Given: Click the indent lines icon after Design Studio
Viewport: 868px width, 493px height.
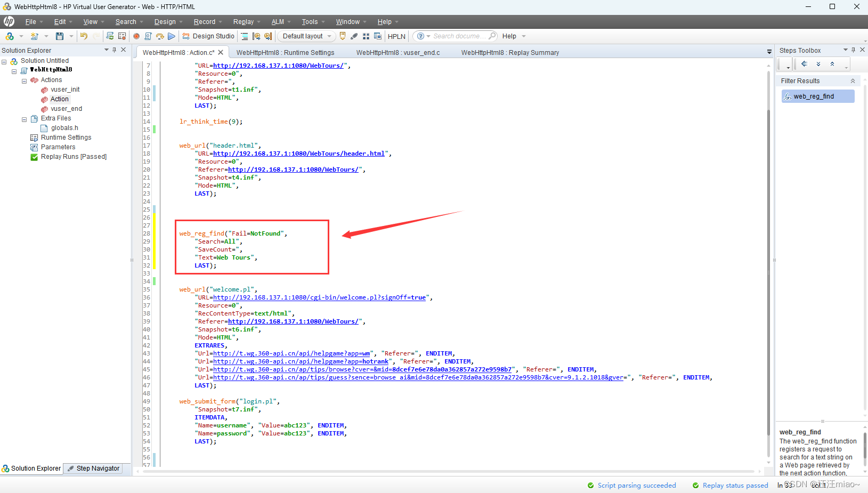Looking at the screenshot, I should (245, 36).
